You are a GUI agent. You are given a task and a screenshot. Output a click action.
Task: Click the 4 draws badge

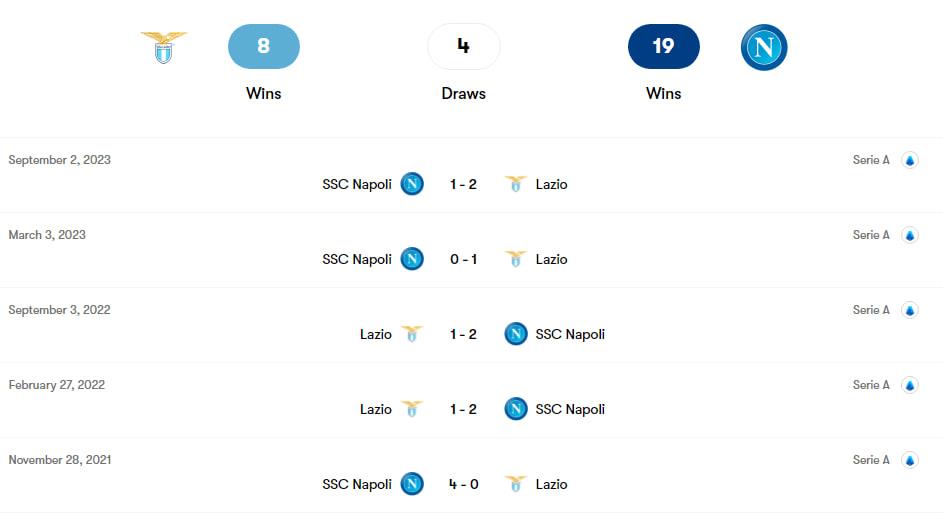click(x=464, y=47)
